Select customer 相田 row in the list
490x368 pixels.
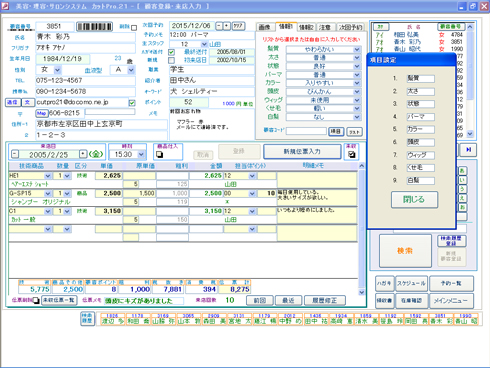coord(419,35)
